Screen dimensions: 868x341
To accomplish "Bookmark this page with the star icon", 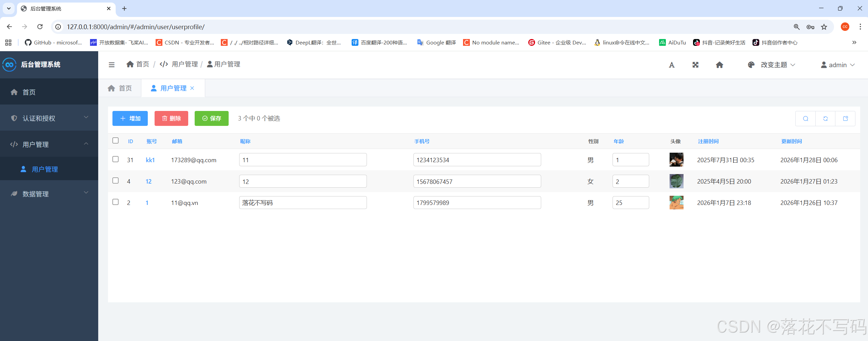I will (x=824, y=27).
